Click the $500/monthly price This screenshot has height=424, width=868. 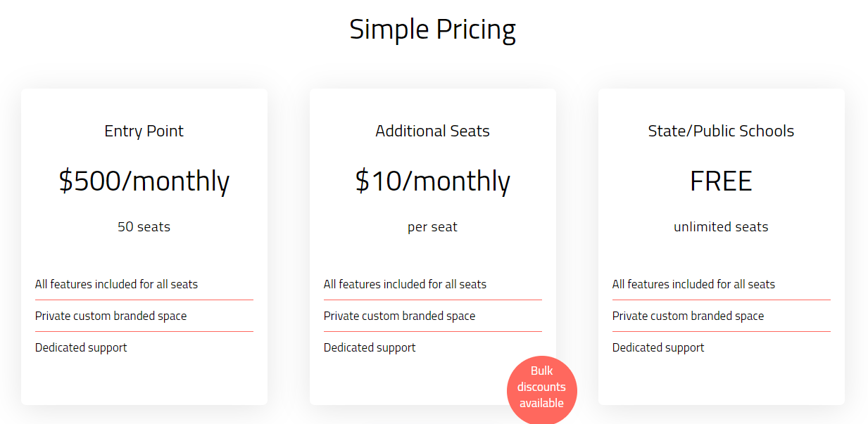click(x=144, y=181)
